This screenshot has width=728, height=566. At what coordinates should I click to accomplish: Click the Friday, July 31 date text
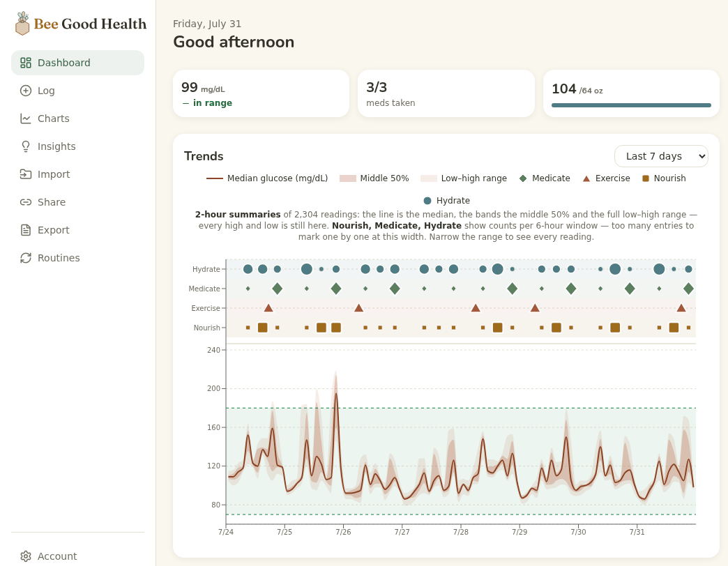point(207,24)
